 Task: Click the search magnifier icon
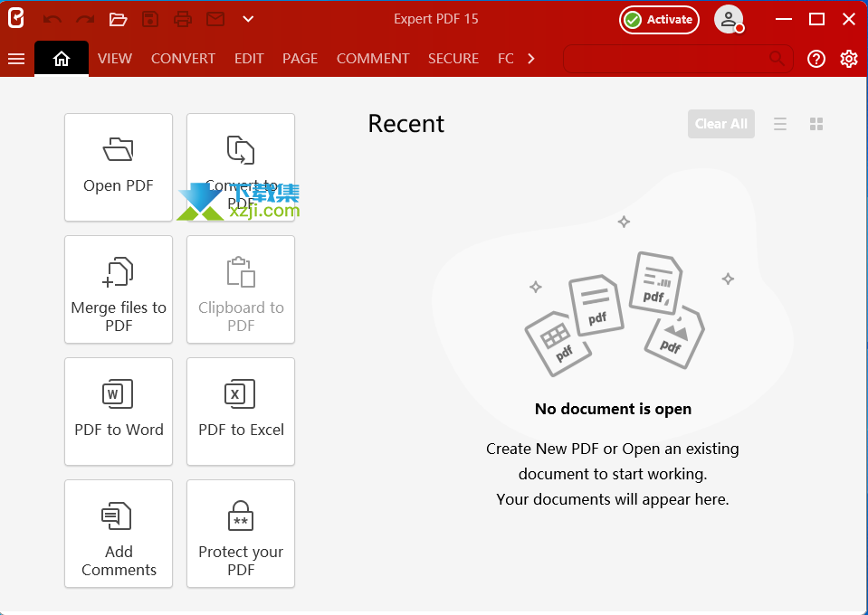click(777, 58)
